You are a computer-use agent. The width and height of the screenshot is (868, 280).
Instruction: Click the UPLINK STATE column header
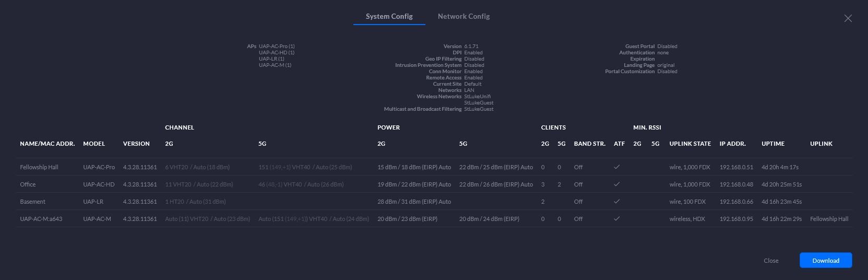690,144
